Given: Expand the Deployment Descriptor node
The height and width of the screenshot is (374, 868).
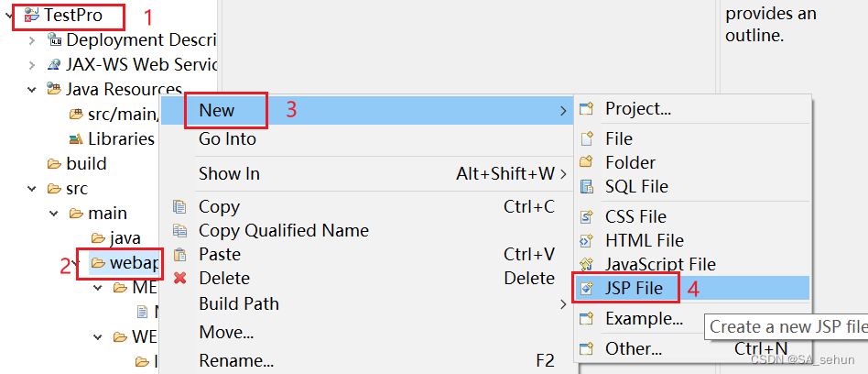Looking at the screenshot, I should point(32,40).
